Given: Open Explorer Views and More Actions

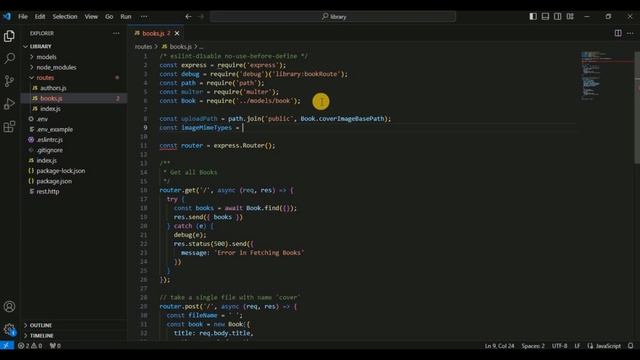Looking at the screenshot, I should (x=116, y=33).
